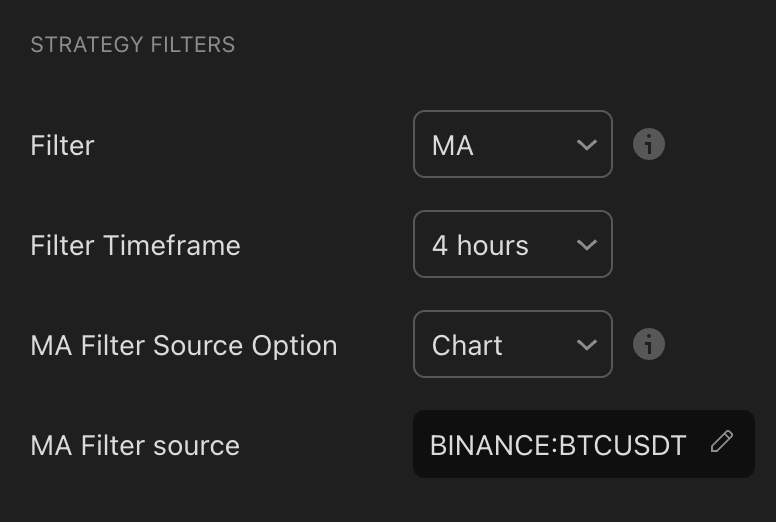Click the MA Filter source label
Image resolution: width=776 pixels, height=522 pixels.
[x=135, y=445]
